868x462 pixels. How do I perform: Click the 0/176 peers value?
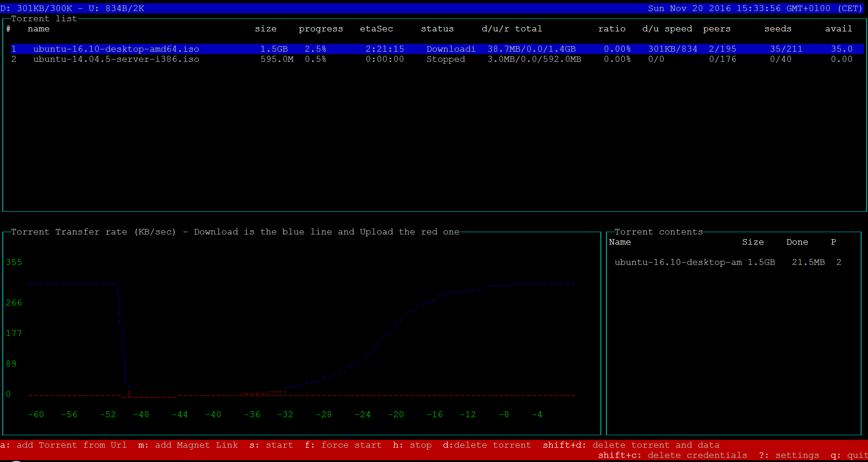(x=723, y=59)
